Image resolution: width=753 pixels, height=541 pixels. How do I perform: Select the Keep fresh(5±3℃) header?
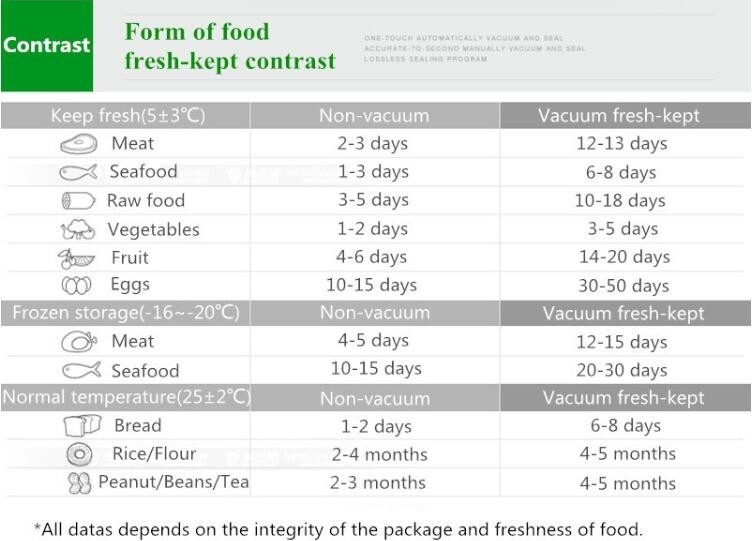pyautogui.click(x=127, y=115)
